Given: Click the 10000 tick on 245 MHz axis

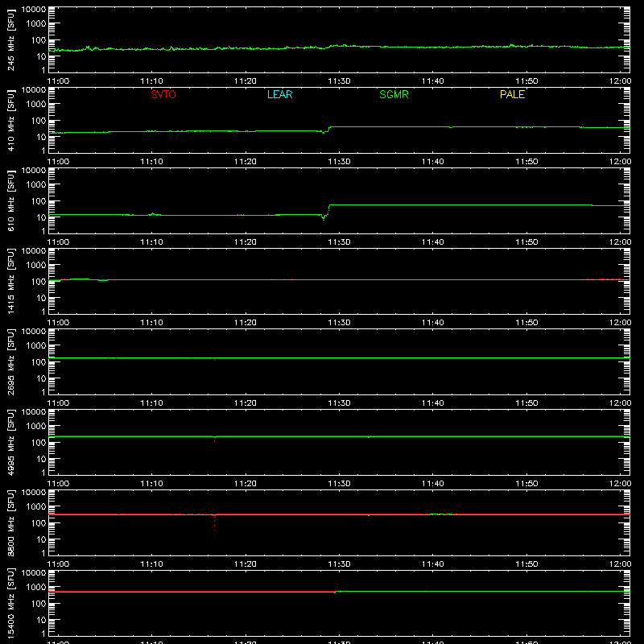Looking at the screenshot, I should pos(34,10).
